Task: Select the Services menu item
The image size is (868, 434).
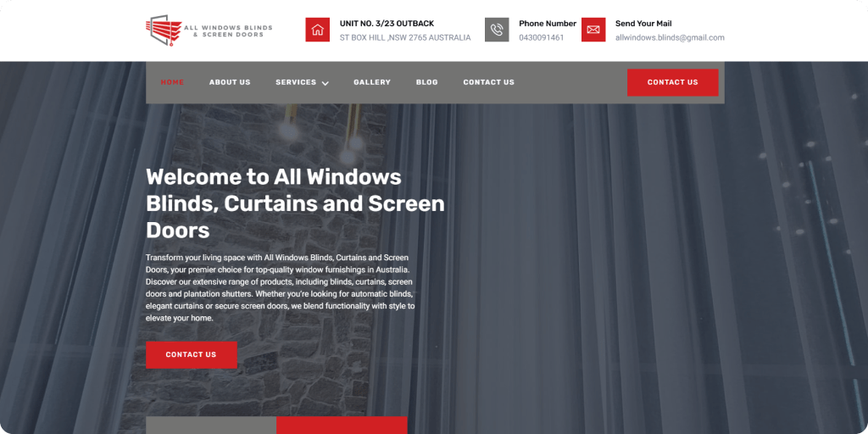Action: (296, 82)
